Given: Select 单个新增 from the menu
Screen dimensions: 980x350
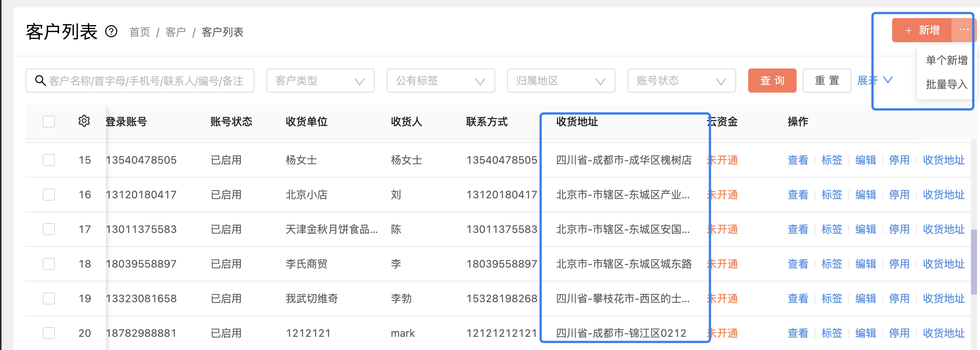Looking at the screenshot, I should [947, 60].
